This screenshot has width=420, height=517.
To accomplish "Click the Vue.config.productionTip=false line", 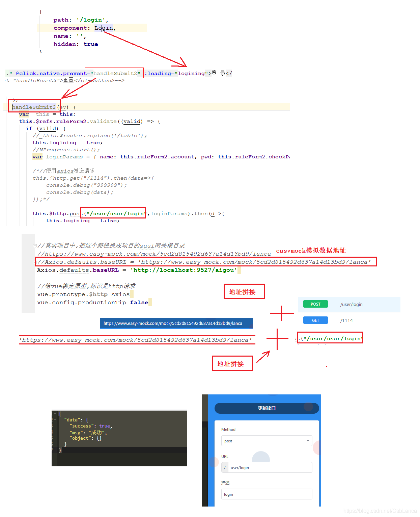I will (x=93, y=302).
